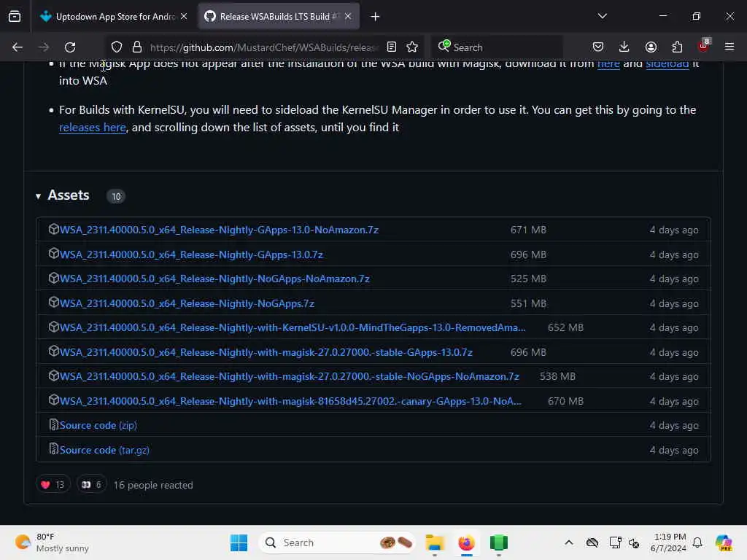The height and width of the screenshot is (560, 747).
Task: Save page to Pocket
Action: (x=598, y=47)
